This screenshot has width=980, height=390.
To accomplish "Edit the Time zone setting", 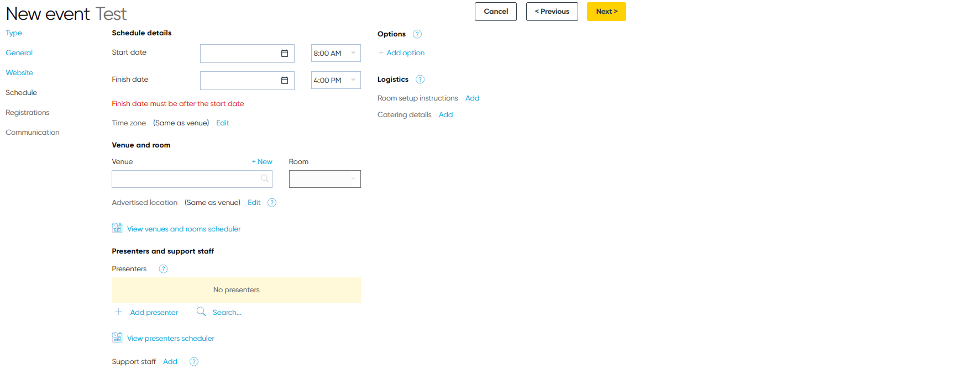I will [x=223, y=123].
